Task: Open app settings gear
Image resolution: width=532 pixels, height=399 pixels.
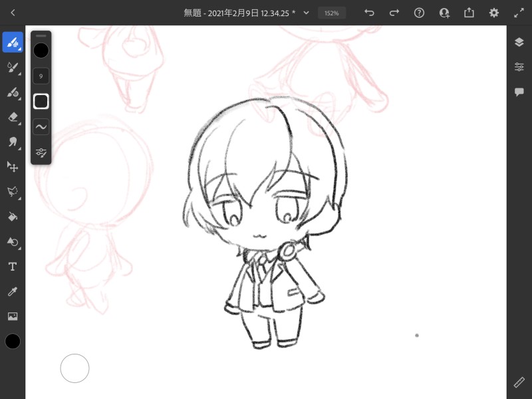Action: [x=494, y=13]
